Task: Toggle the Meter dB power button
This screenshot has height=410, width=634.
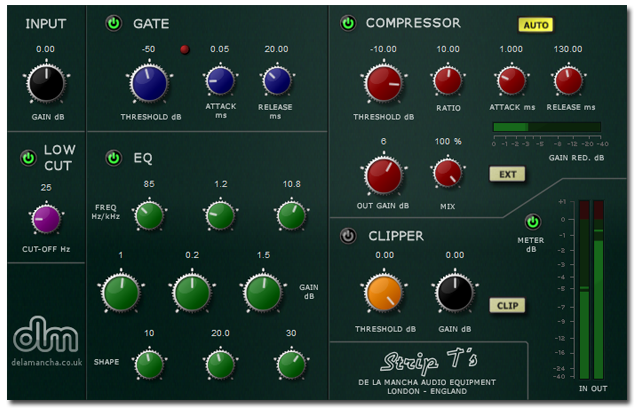Action: click(x=533, y=222)
